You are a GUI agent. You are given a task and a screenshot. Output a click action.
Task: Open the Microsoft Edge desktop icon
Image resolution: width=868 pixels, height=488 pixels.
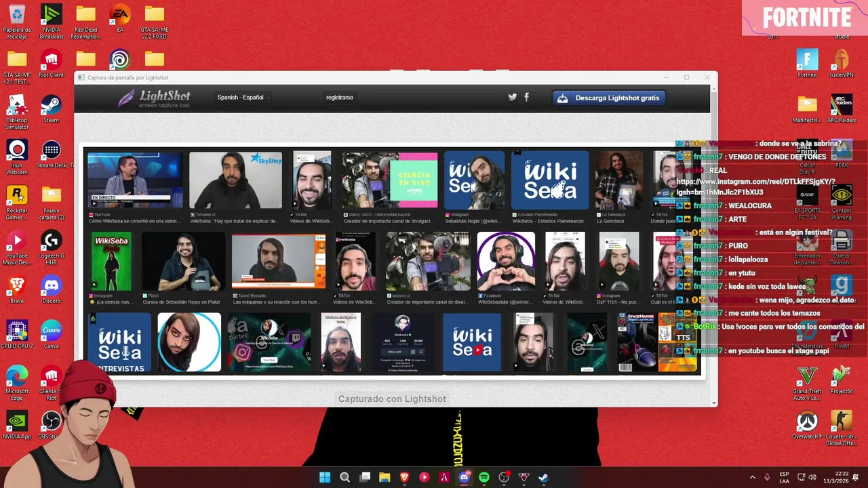pyautogui.click(x=17, y=384)
